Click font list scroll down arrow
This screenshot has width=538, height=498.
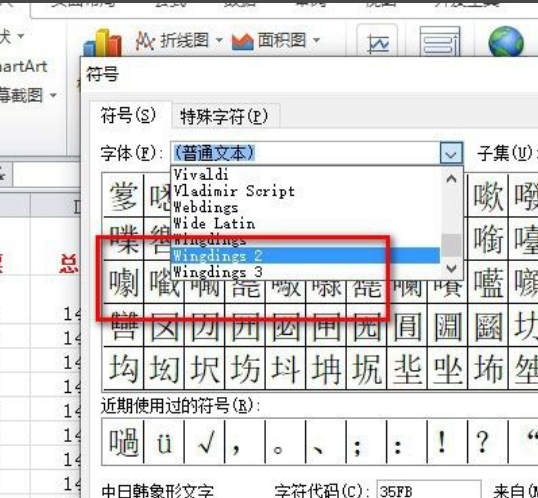pos(452,268)
